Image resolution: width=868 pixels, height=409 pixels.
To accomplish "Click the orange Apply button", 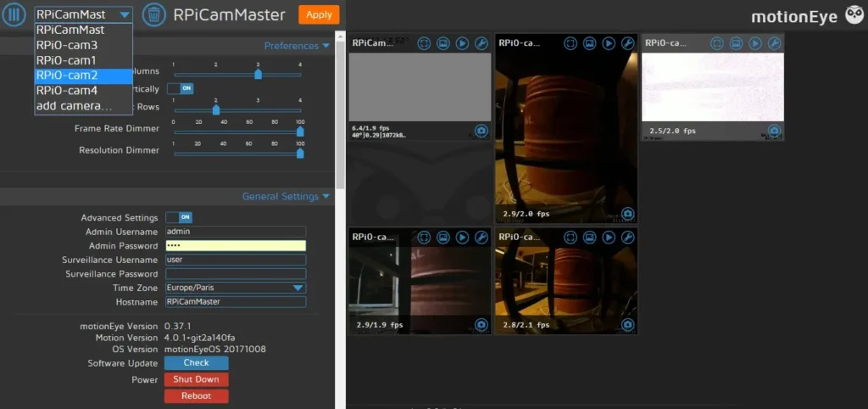I will tap(319, 15).
